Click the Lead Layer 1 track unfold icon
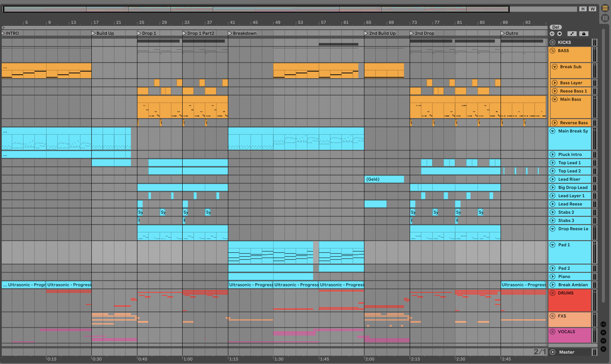Viewport: 611px width, 364px height. (553, 196)
